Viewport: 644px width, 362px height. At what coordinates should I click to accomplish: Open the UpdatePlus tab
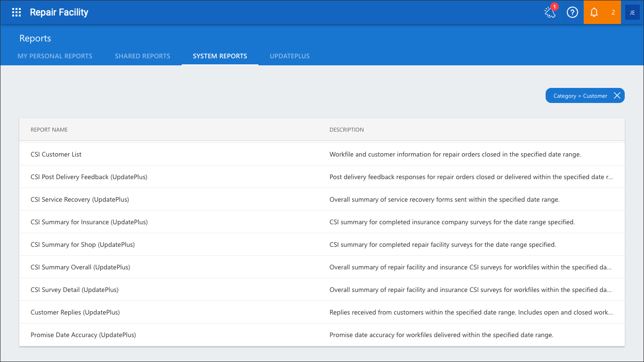[290, 56]
